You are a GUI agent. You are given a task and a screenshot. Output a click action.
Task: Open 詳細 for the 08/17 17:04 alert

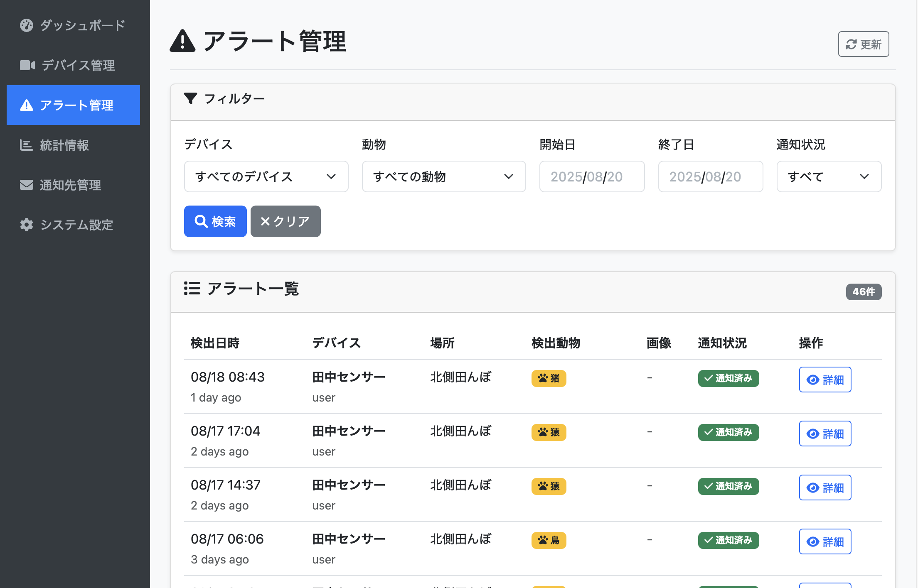pyautogui.click(x=825, y=434)
